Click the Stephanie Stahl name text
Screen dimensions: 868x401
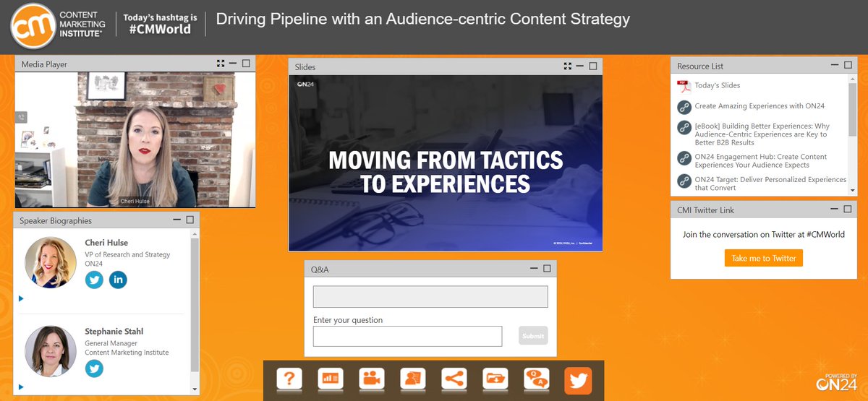point(114,332)
